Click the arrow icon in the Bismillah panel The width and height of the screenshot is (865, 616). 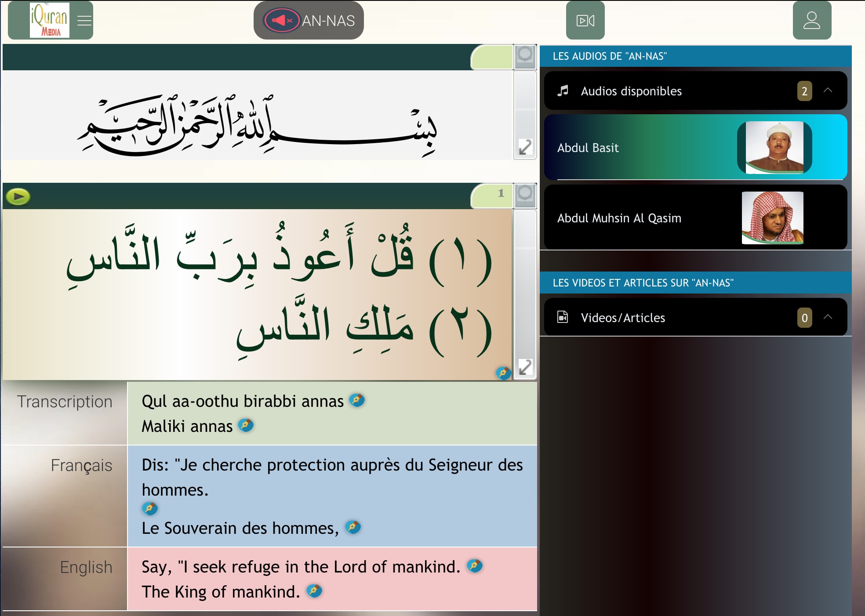(x=525, y=147)
